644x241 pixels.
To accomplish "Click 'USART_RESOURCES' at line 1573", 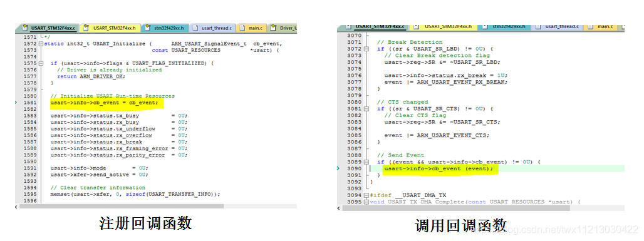I will pyautogui.click(x=195, y=50).
